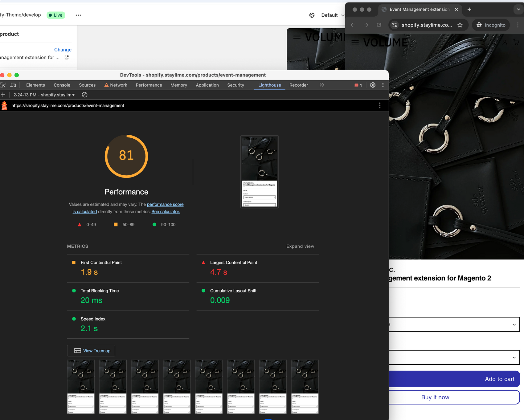This screenshot has height=420, width=524.
Task: Open the 'See calculator.' link
Action: (166, 212)
